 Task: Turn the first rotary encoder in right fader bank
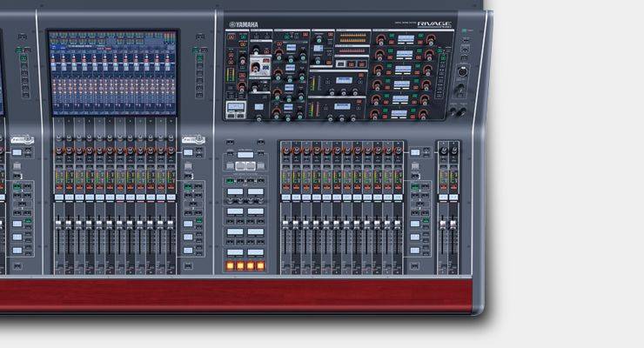pos(285,150)
